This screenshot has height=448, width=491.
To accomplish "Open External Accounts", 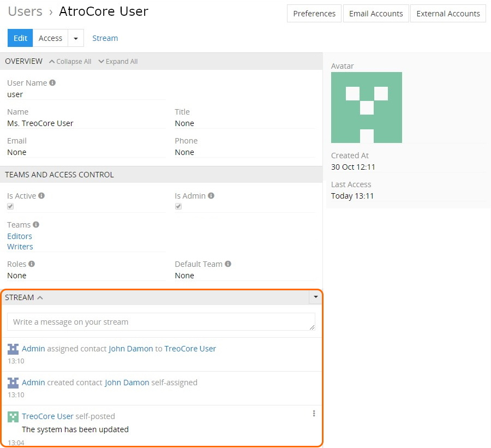I will coord(448,14).
